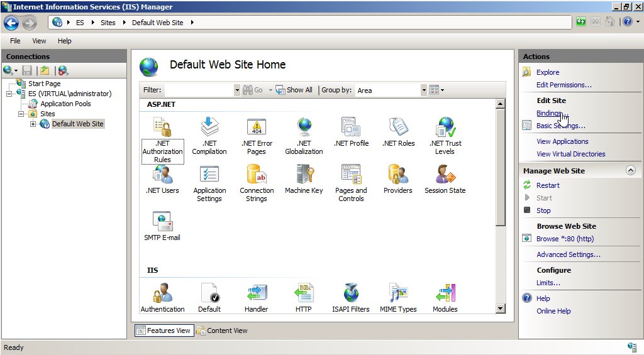Image resolution: width=644 pixels, height=355 pixels.
Task: Collapse the Manage Web Site section
Action: pyautogui.click(x=630, y=170)
